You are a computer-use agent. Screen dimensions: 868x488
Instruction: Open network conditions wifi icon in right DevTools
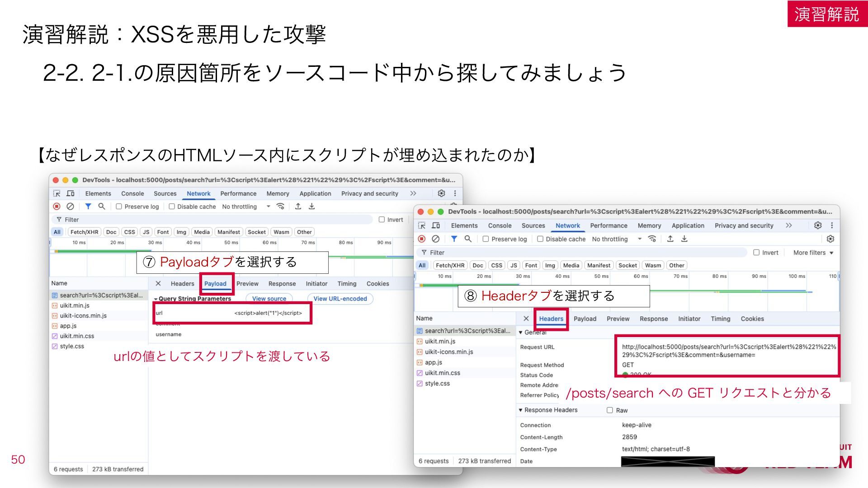point(652,239)
